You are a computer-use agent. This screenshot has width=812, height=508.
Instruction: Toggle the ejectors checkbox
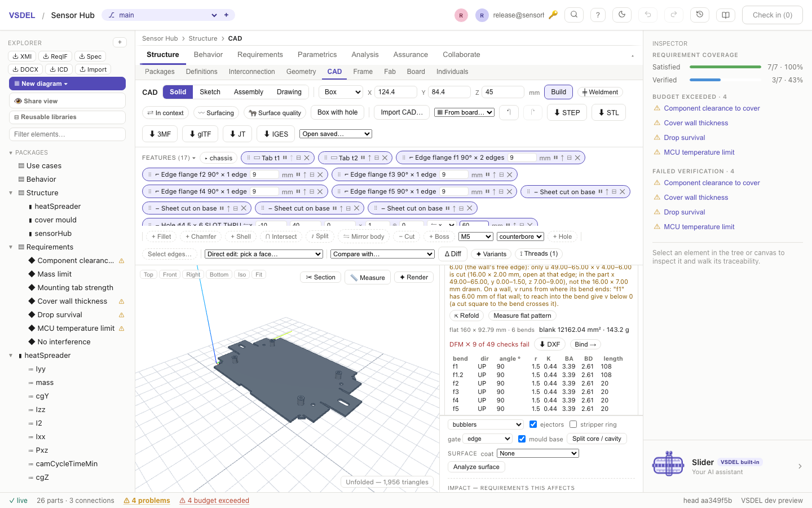click(533, 424)
